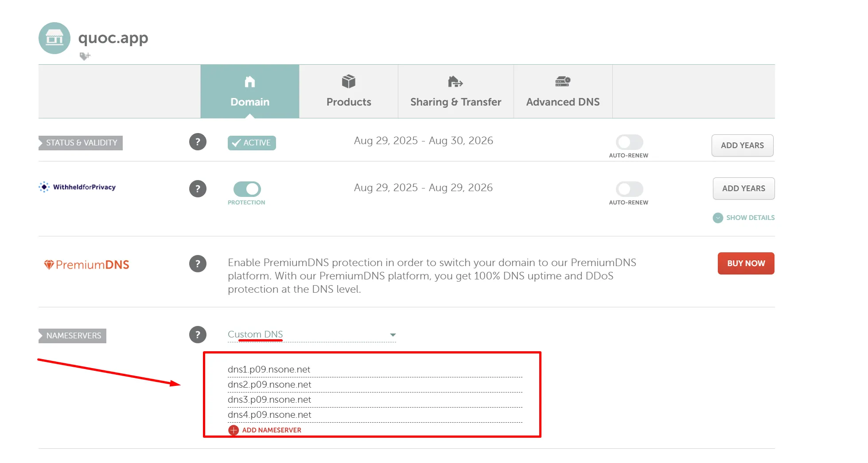Screen dimensions: 868x463
Task: Click Add Years for domain registration
Action: click(742, 145)
